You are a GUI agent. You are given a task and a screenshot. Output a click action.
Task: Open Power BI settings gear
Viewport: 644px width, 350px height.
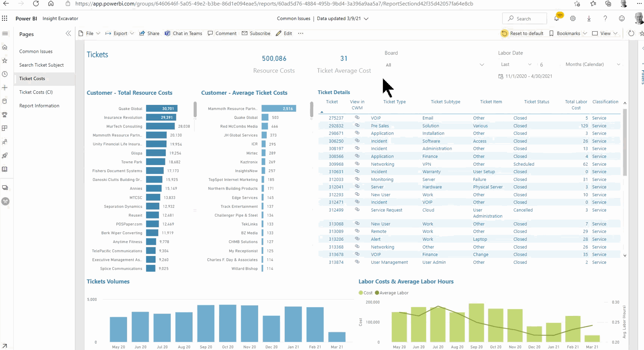click(573, 18)
